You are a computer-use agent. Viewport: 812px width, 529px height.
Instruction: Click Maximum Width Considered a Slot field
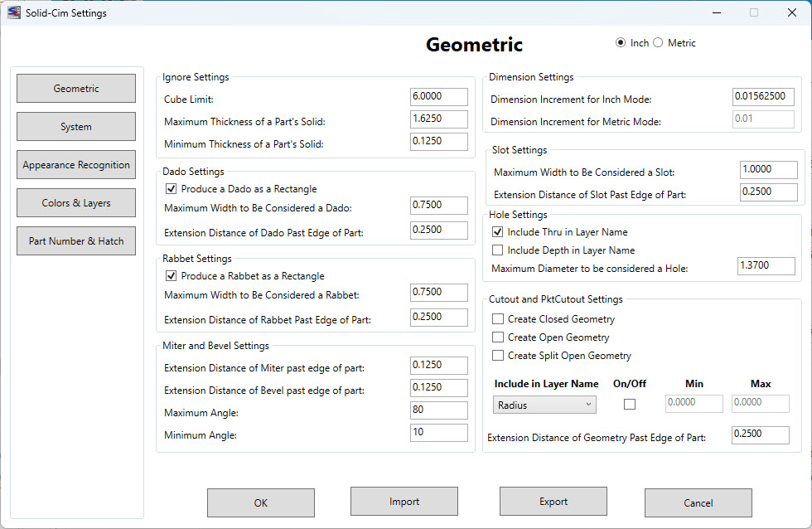(769, 170)
